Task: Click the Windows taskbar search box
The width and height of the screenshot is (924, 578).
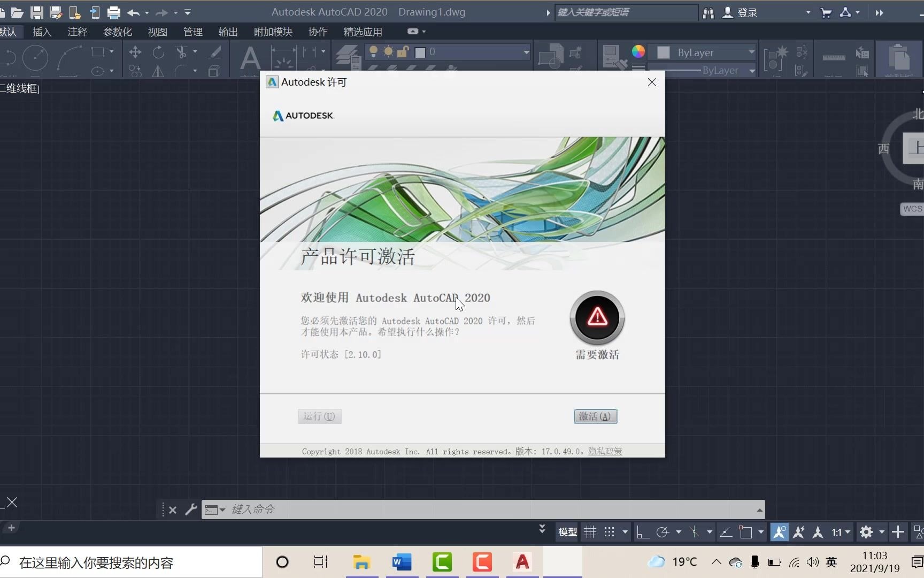Action: click(x=131, y=562)
